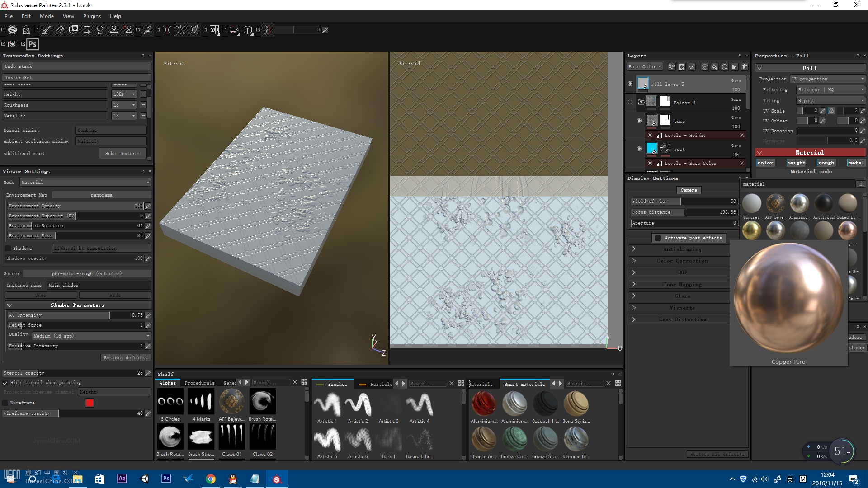868x488 pixels.
Task: Click the UV Scale lock icon
Action: click(x=831, y=111)
